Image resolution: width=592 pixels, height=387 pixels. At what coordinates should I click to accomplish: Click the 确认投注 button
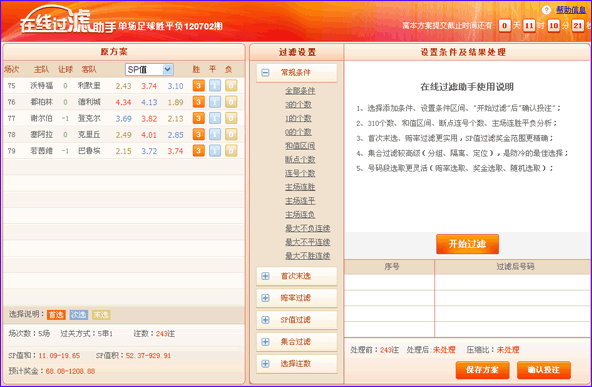tap(544, 370)
